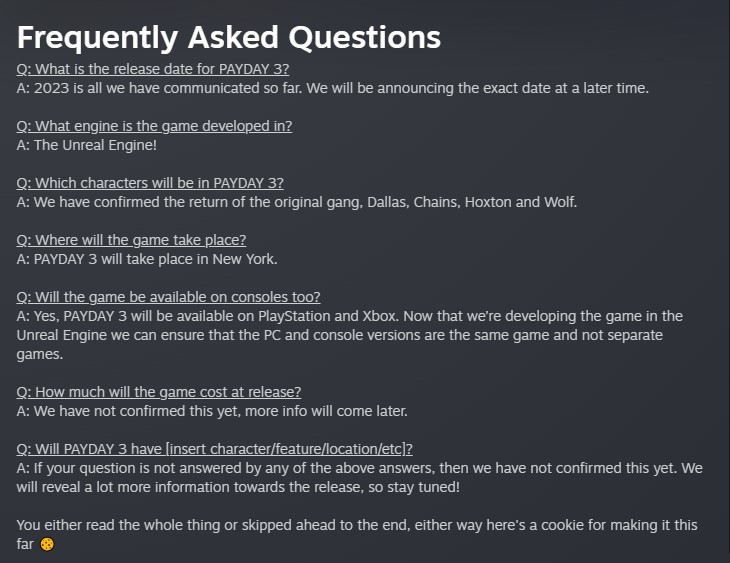
Task: Click the game cost at release question
Action: pyautogui.click(x=159, y=392)
